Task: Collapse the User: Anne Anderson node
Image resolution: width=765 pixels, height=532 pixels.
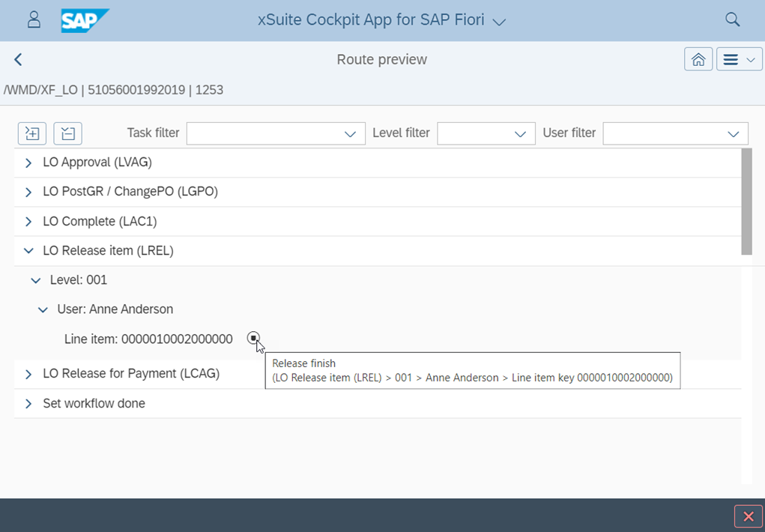Action: [43, 309]
